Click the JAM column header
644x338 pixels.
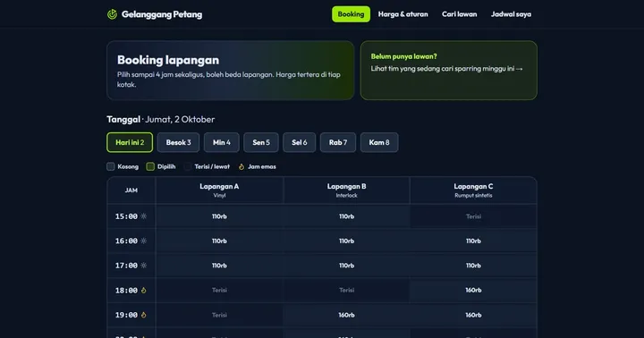[131, 190]
